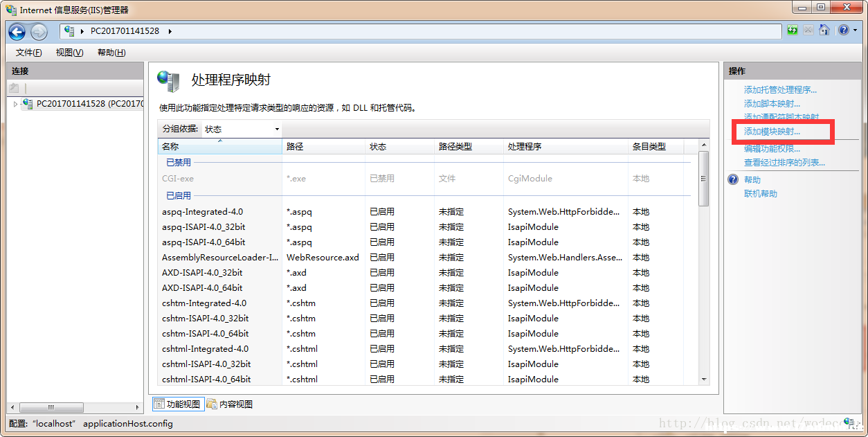
Task: Click the help icon beside 帮助 in Actions
Action: pyautogui.click(x=734, y=179)
